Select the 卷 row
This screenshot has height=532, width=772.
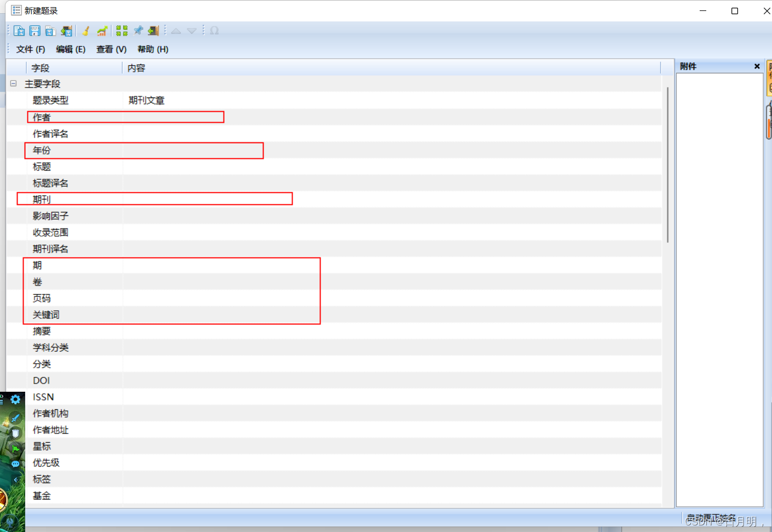334,282
